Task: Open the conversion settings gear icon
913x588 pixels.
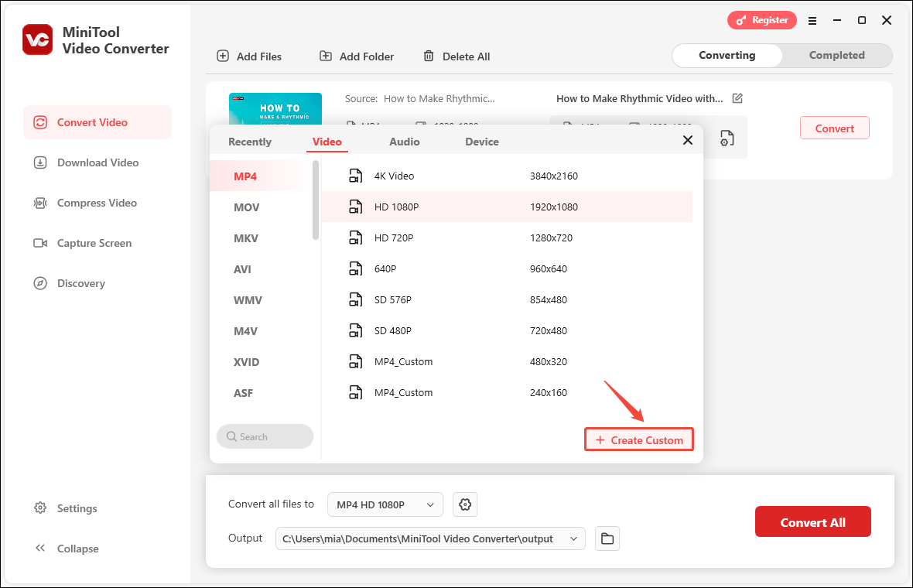Action: (x=465, y=504)
